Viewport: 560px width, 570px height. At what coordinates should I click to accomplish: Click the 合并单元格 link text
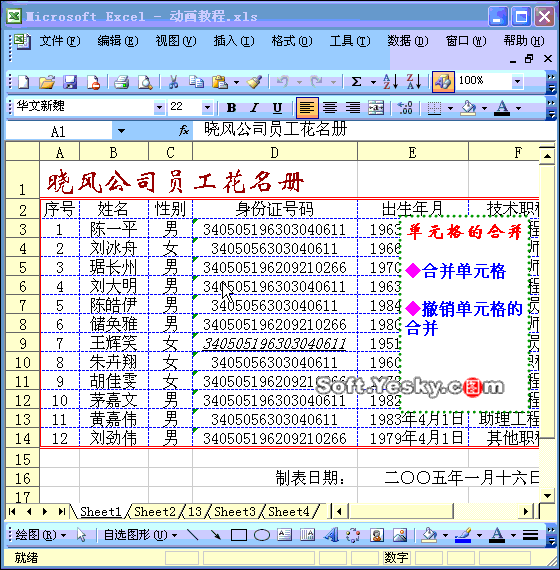pos(464,271)
